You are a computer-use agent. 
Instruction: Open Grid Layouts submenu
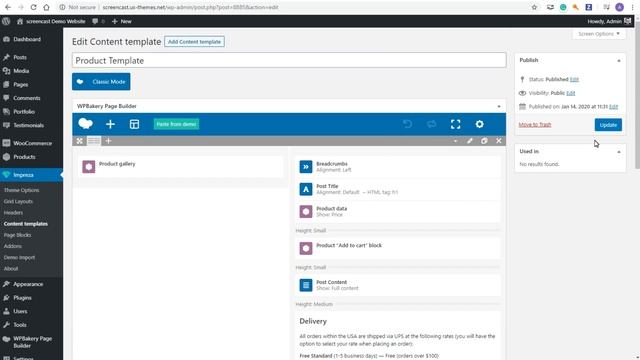tap(18, 201)
